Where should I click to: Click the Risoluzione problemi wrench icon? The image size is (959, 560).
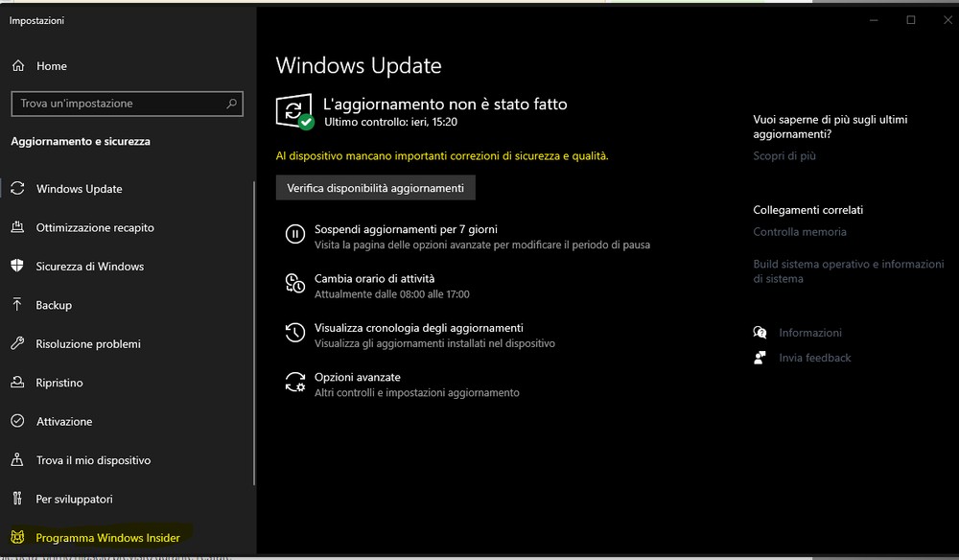pos(17,344)
